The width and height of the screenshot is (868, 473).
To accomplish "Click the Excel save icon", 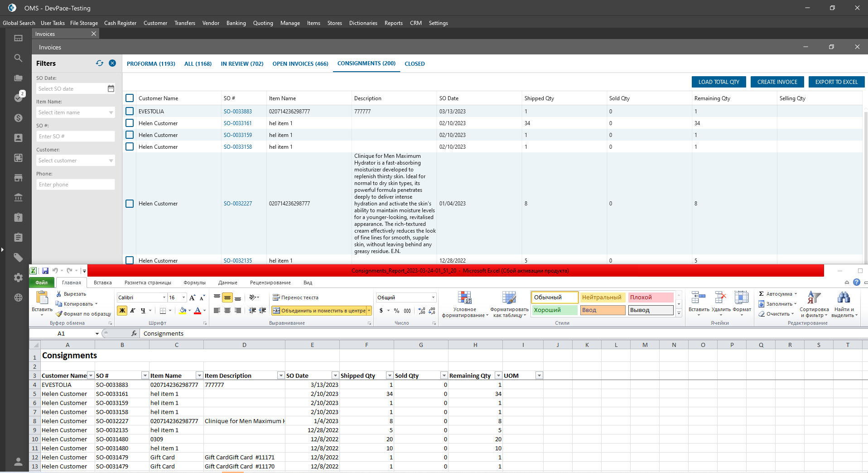I will coord(45,271).
